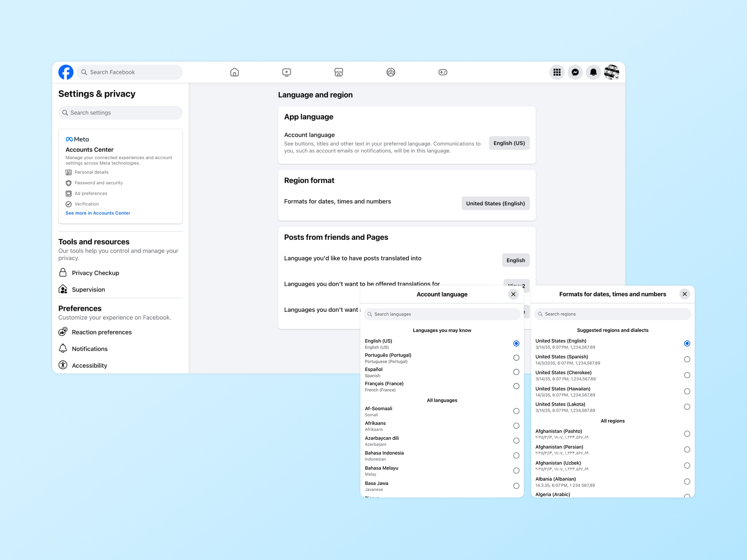Select English (US) language radio button

[516, 343]
